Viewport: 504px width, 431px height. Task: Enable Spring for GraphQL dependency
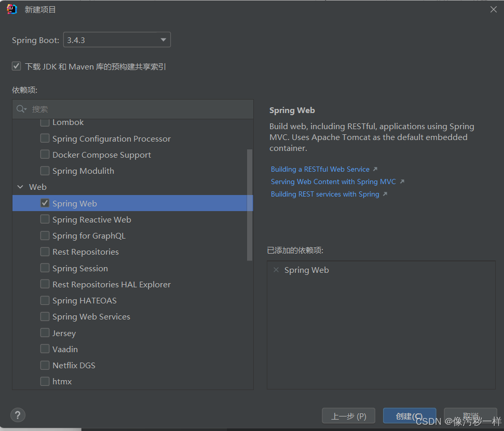pyautogui.click(x=45, y=235)
